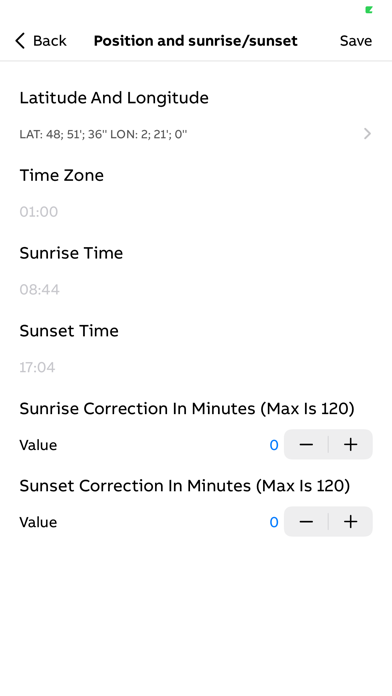This screenshot has height=696, width=392.
Task: Select the LAT/LON coordinates row
Action: (196, 134)
